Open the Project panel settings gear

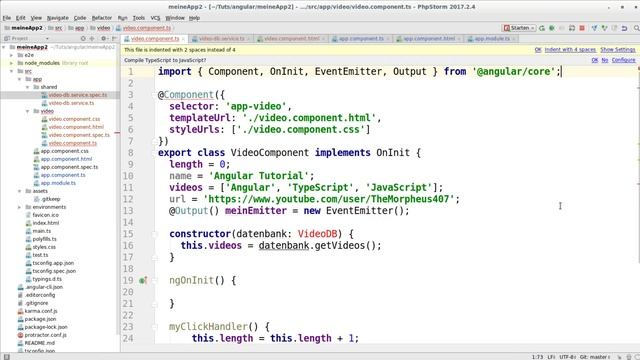pyautogui.click(x=104, y=38)
